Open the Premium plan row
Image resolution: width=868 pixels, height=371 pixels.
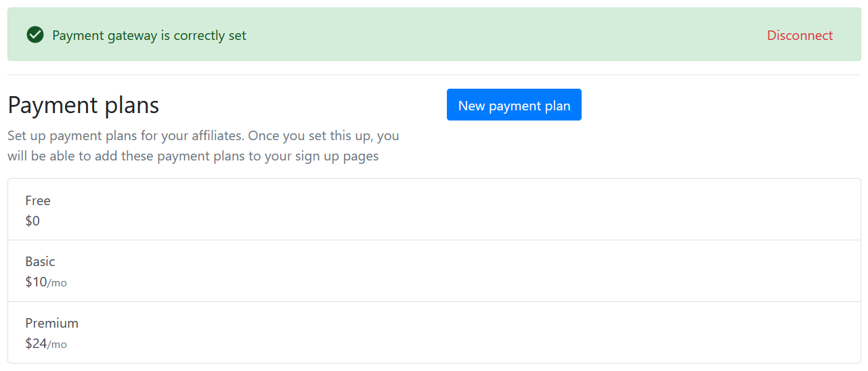click(434, 332)
